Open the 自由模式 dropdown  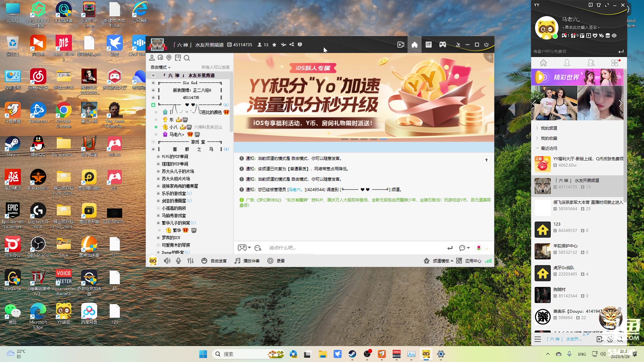tap(160, 67)
